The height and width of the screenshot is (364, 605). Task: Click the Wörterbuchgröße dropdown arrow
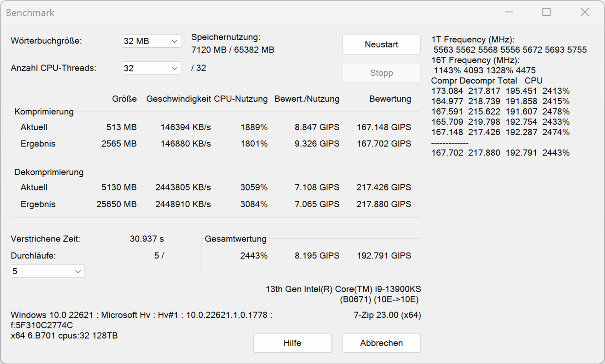click(174, 41)
